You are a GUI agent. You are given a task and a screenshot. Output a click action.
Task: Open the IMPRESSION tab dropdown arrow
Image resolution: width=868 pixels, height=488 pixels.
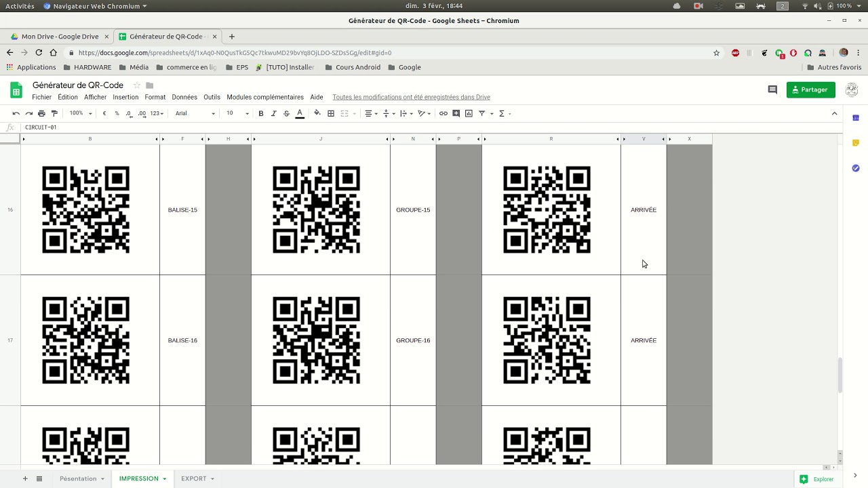point(164,479)
